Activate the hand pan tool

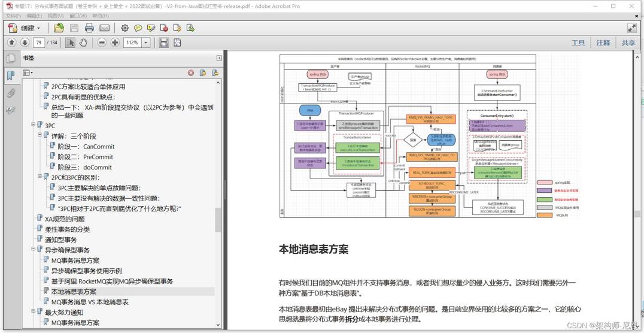click(84, 43)
